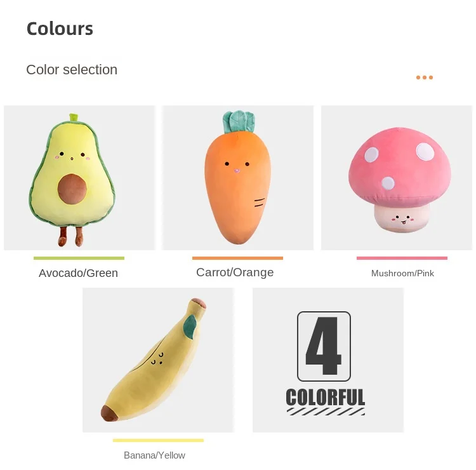Click the orange color bar under carrot
Screen dimensions: 476x470
[x=237, y=258]
